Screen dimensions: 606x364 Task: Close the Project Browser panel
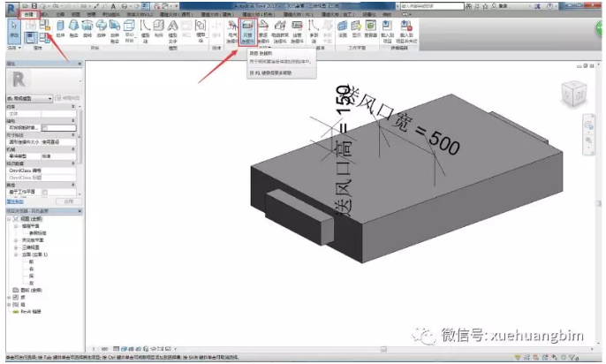tap(80, 211)
